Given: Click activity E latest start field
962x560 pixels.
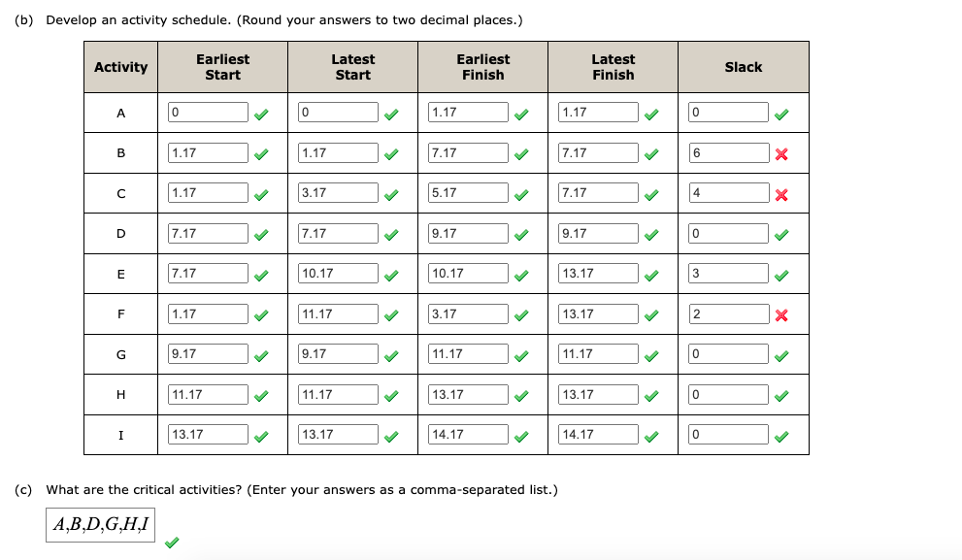Looking at the screenshot, I should click(338, 274).
